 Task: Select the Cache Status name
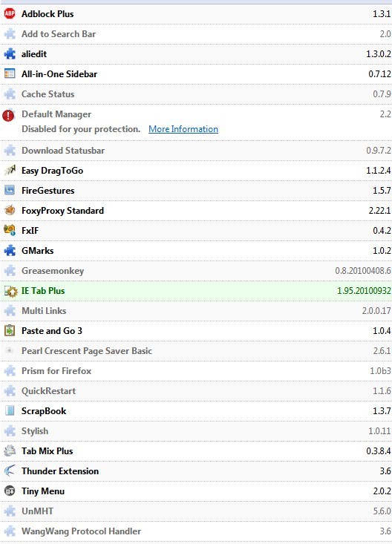[48, 94]
